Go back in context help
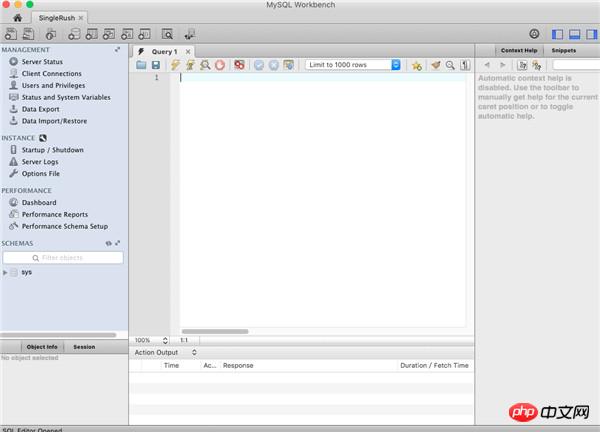600x432 pixels. point(487,65)
